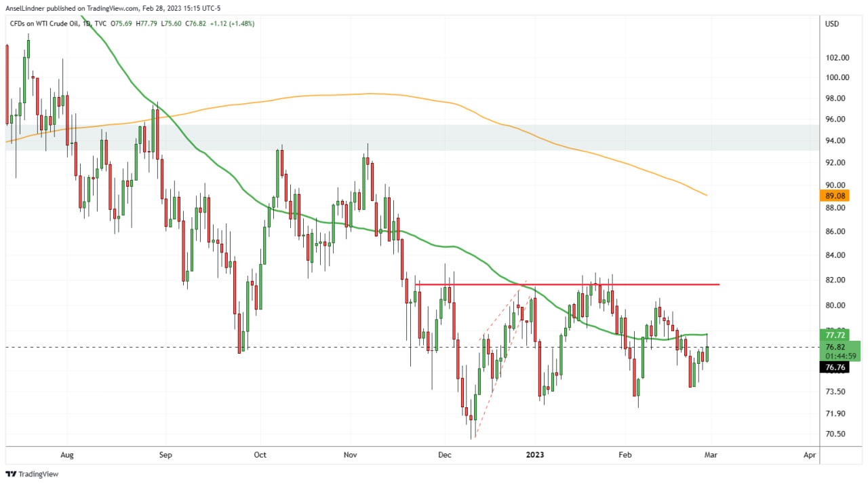Click the 90.00 price axis label
Image resolution: width=868 pixels, height=484 pixels.
(x=835, y=185)
